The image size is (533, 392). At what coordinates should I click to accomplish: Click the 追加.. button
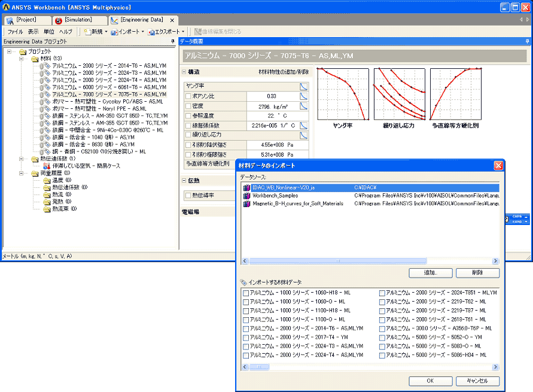coord(431,273)
